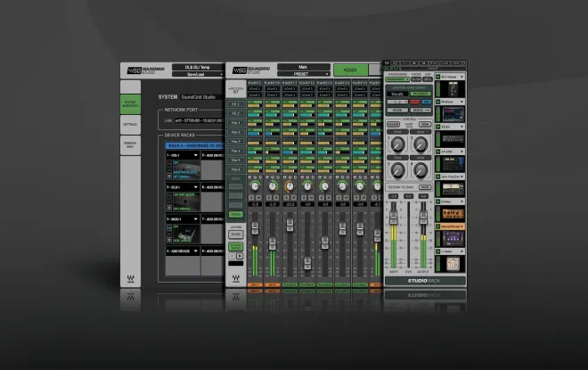Click the Assign button in Control section
The image size is (588, 370).
point(393,124)
